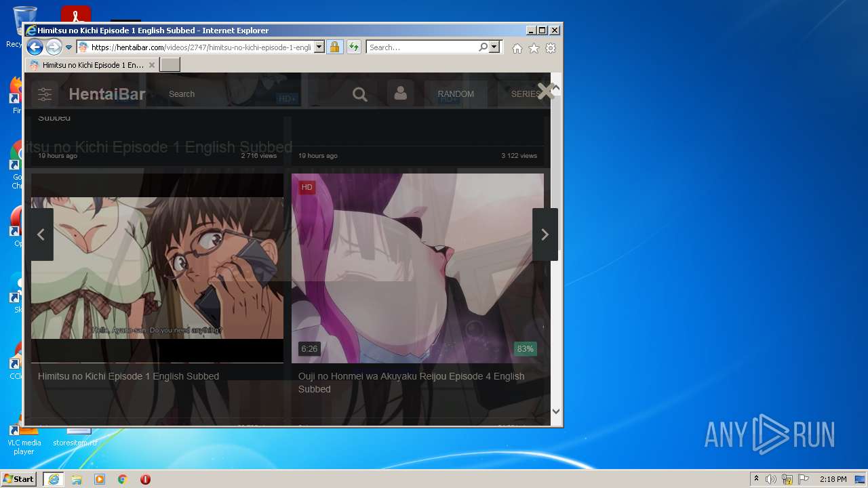Click the volume speaker tray icon

click(771, 479)
